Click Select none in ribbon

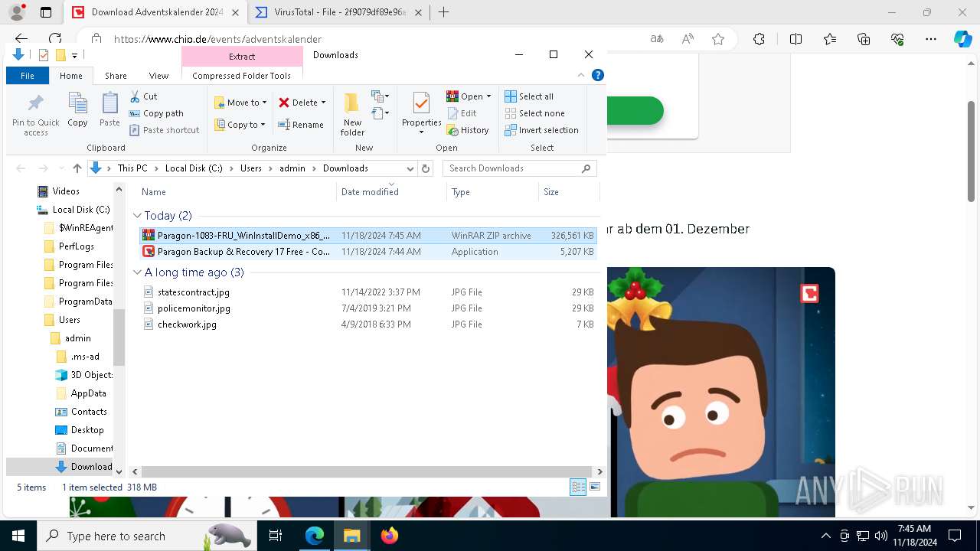click(x=534, y=113)
